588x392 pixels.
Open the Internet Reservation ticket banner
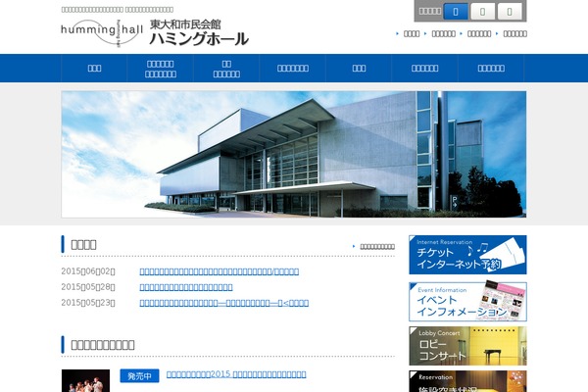pos(467,255)
